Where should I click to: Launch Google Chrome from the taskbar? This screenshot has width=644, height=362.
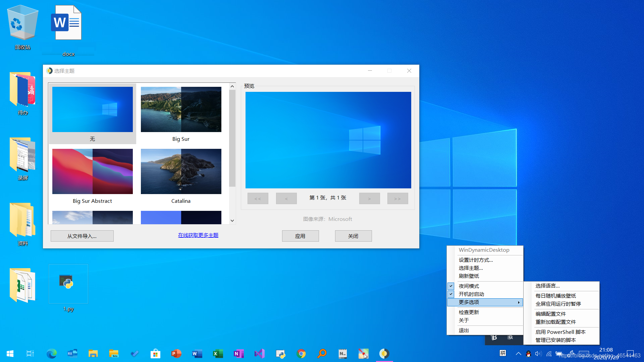[x=301, y=353]
